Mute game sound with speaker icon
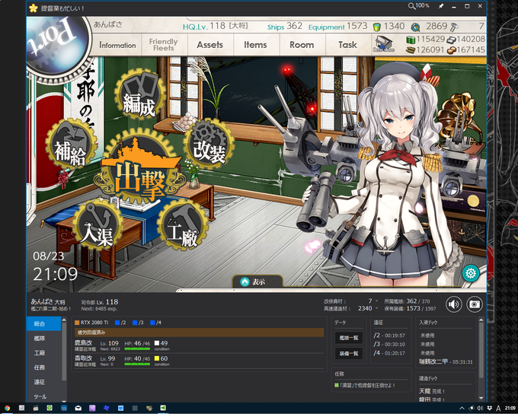Viewport: 518px width, 420px height. (454, 304)
